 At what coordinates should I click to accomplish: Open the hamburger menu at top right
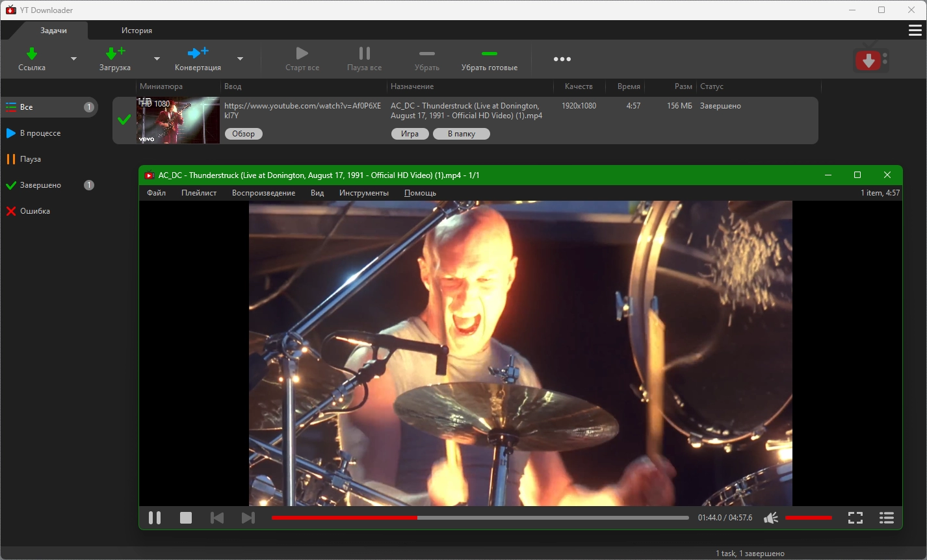pyautogui.click(x=915, y=31)
